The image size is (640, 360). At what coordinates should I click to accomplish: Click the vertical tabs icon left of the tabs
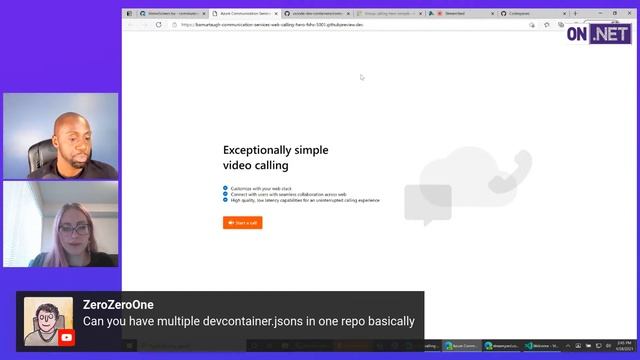point(129,13)
